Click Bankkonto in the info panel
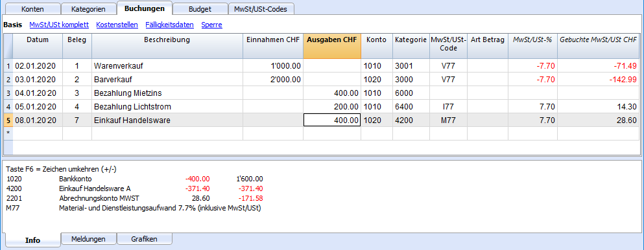 pyautogui.click(x=76, y=179)
